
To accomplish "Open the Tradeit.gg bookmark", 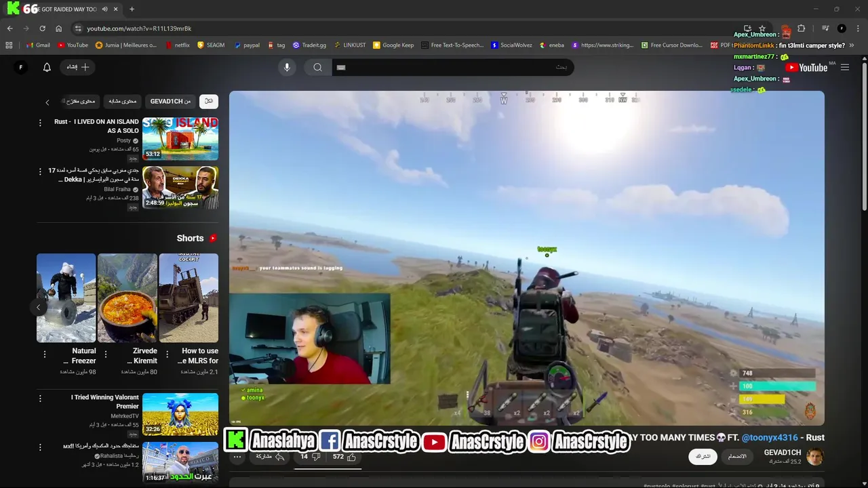I will click(309, 45).
